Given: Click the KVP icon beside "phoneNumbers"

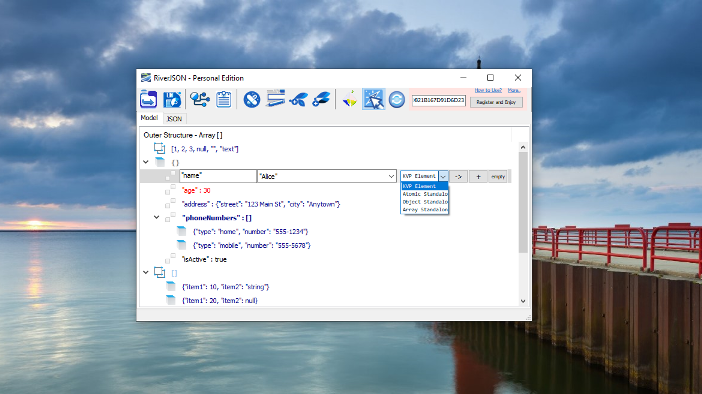Looking at the screenshot, I should [170, 218].
